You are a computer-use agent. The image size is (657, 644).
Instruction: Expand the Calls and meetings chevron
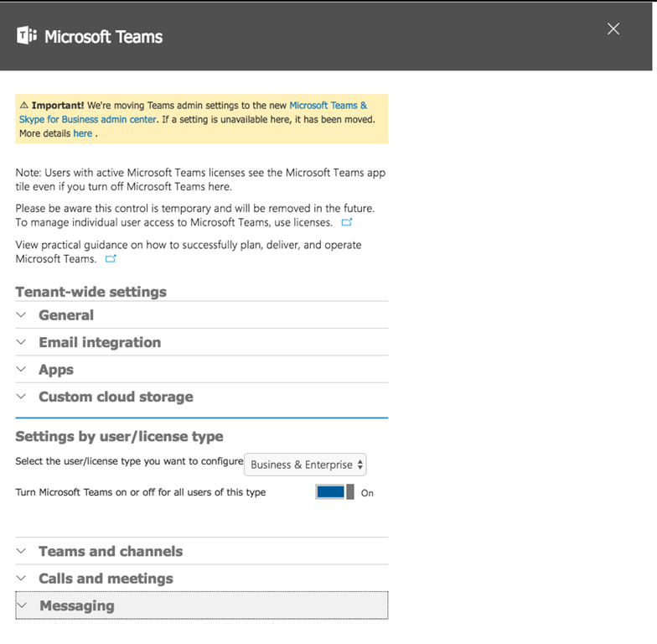[x=21, y=579]
